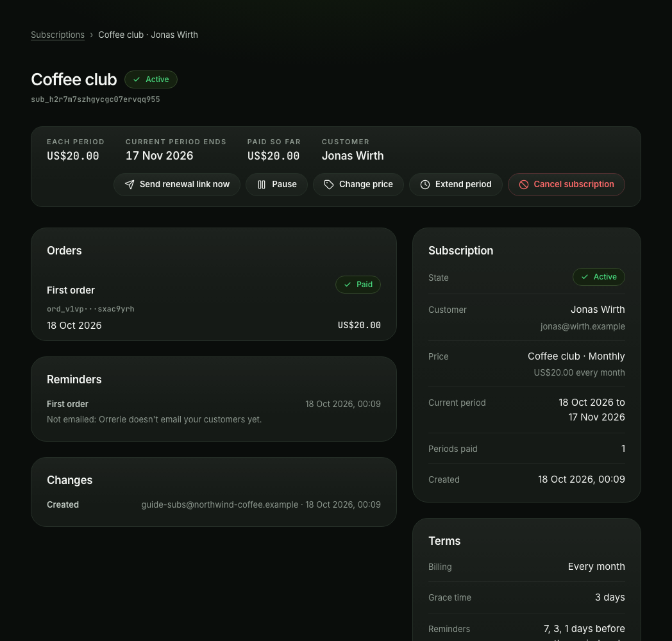This screenshot has width=672, height=641.
Task: Click the Each period value US$20.00
Action: point(73,156)
